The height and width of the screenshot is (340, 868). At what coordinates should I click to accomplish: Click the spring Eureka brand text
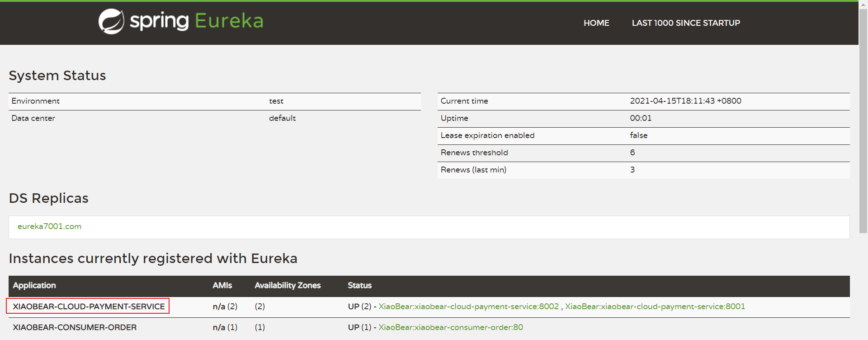197,21
